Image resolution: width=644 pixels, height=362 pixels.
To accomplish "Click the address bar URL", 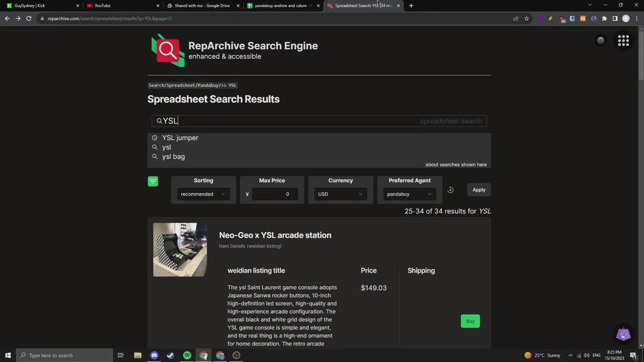I will click(x=110, y=19).
